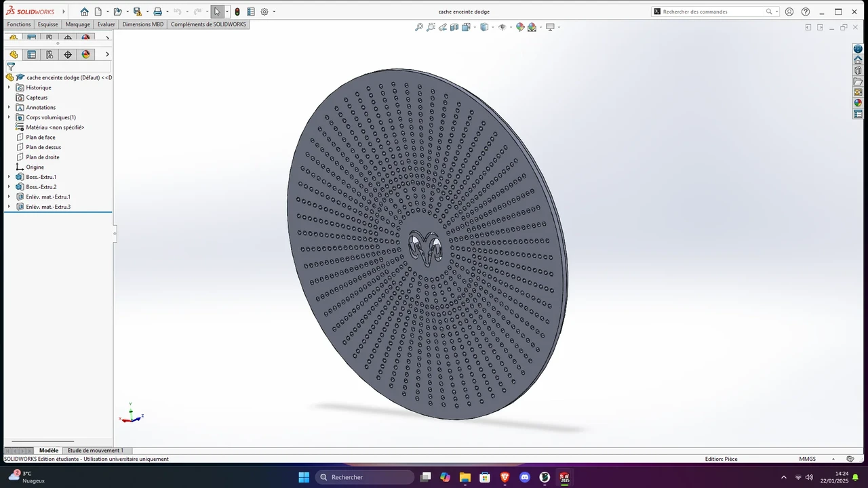Screen dimensions: 868x488
Task: Show more manager tabs chevron
Action: [x=107, y=54]
